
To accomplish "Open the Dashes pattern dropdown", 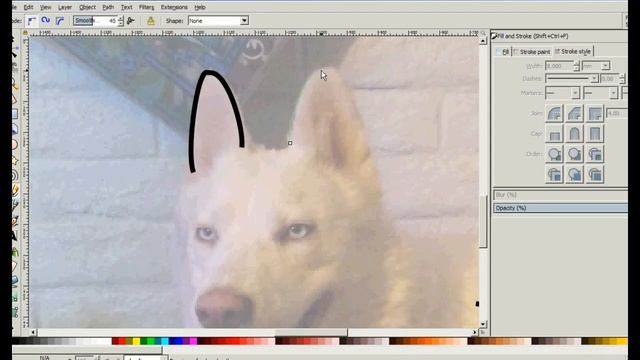I will pos(571,78).
